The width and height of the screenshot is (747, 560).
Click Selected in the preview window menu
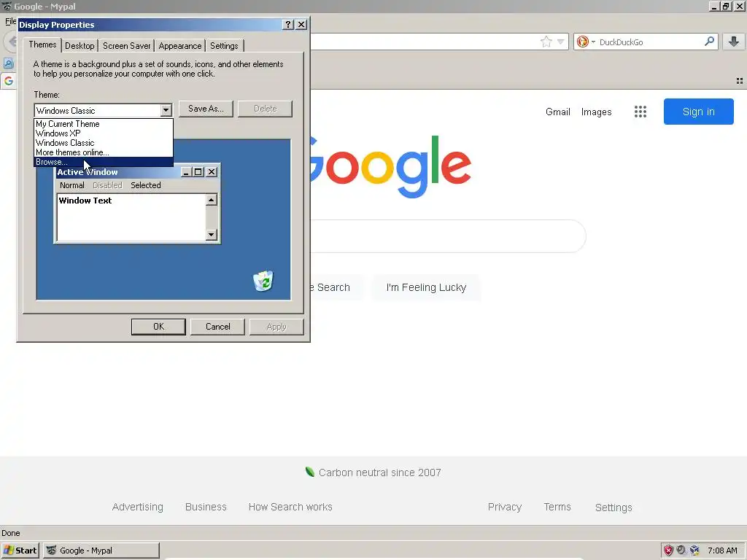pos(146,185)
